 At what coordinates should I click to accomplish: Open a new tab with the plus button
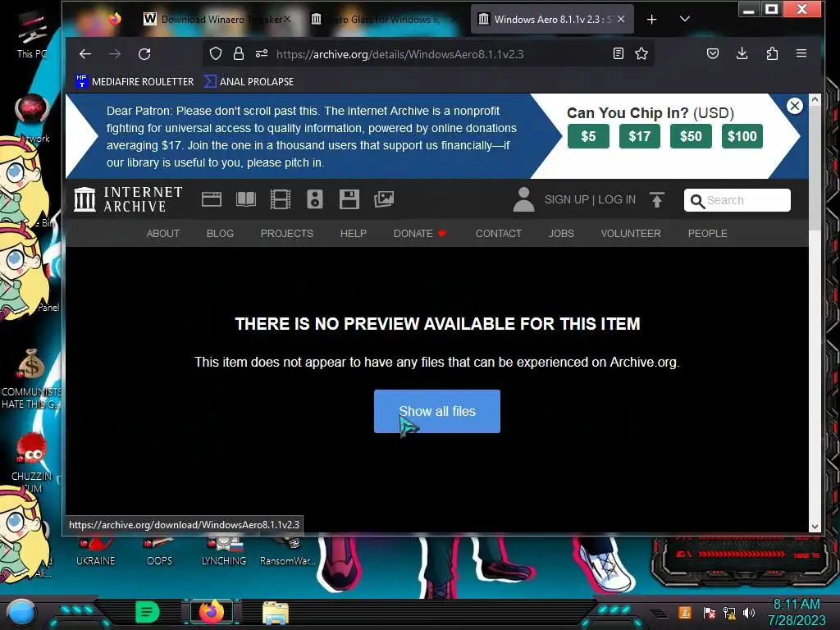click(x=651, y=20)
